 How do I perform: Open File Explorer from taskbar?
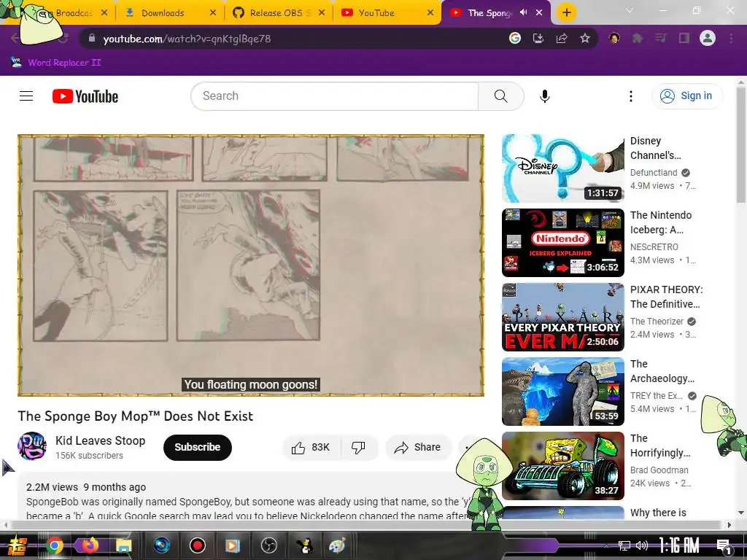tap(124, 545)
